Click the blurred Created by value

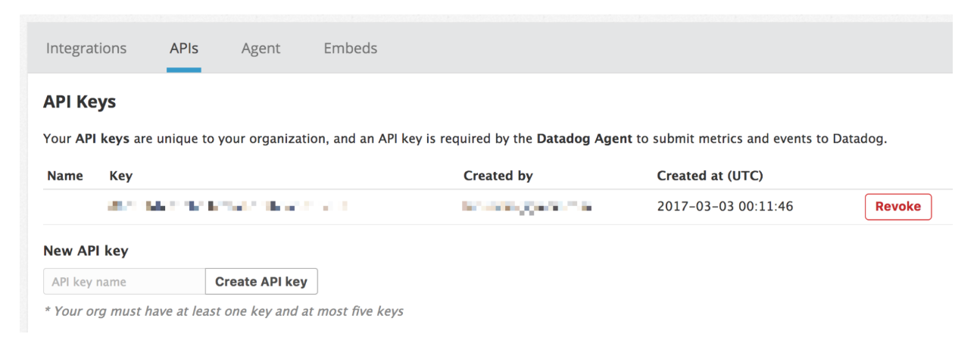point(526,206)
